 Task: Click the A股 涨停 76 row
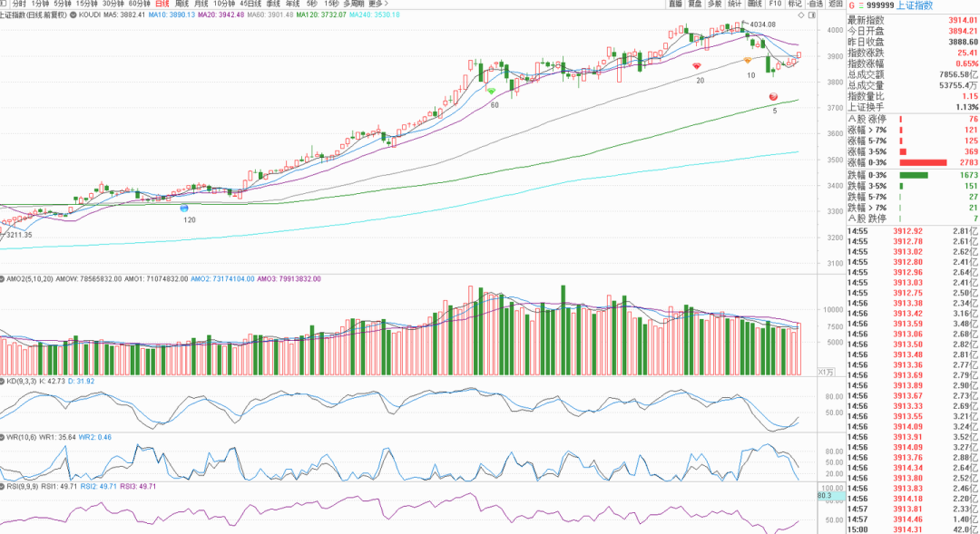coord(913,120)
